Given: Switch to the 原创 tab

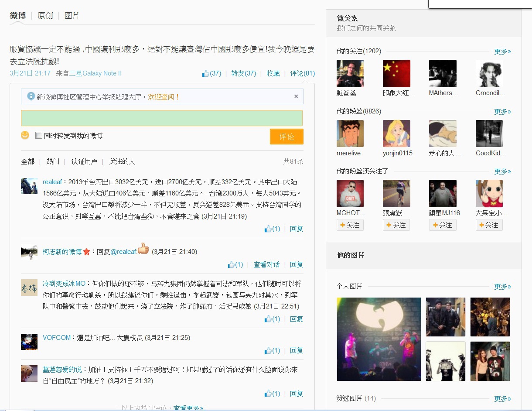Looking at the screenshot, I should pyautogui.click(x=45, y=16).
